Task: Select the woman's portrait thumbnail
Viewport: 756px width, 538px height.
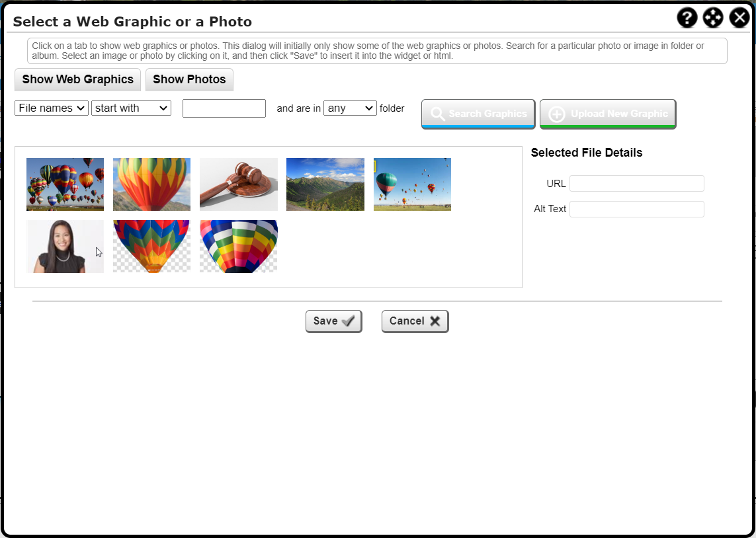Action: coord(65,246)
